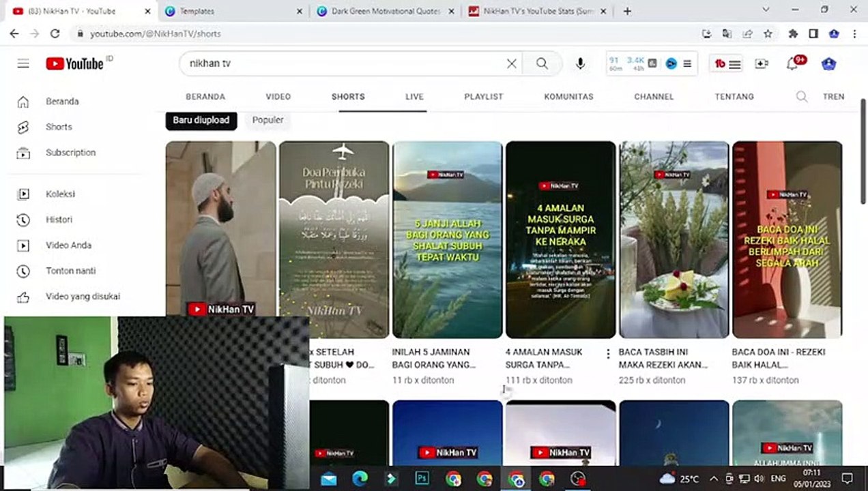Open a new browser tab

pos(627,11)
